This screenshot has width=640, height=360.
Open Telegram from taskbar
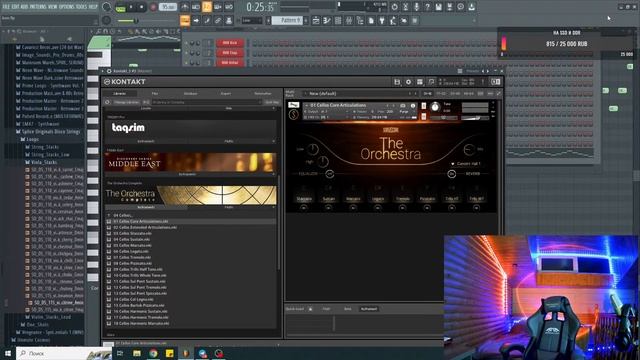[x=203, y=353]
